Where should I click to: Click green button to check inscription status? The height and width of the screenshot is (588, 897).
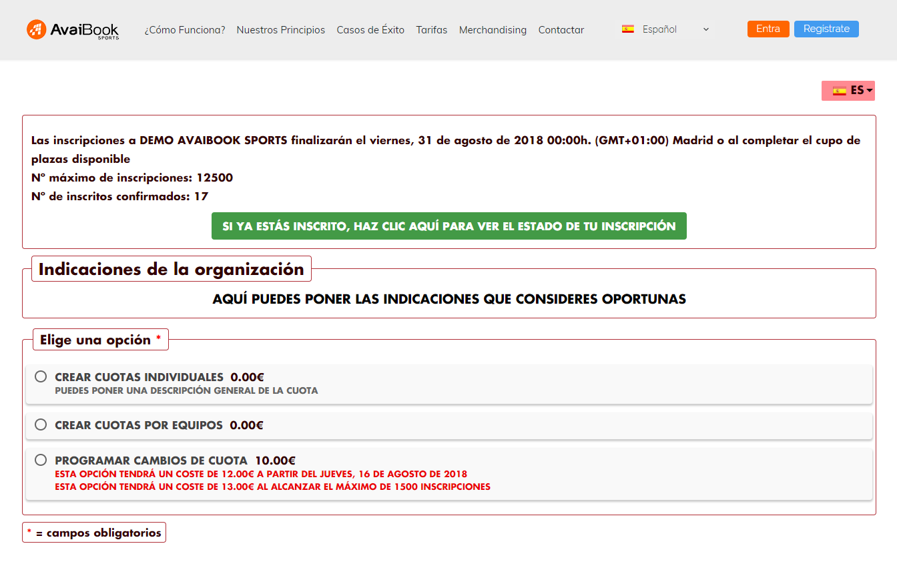pos(448,226)
